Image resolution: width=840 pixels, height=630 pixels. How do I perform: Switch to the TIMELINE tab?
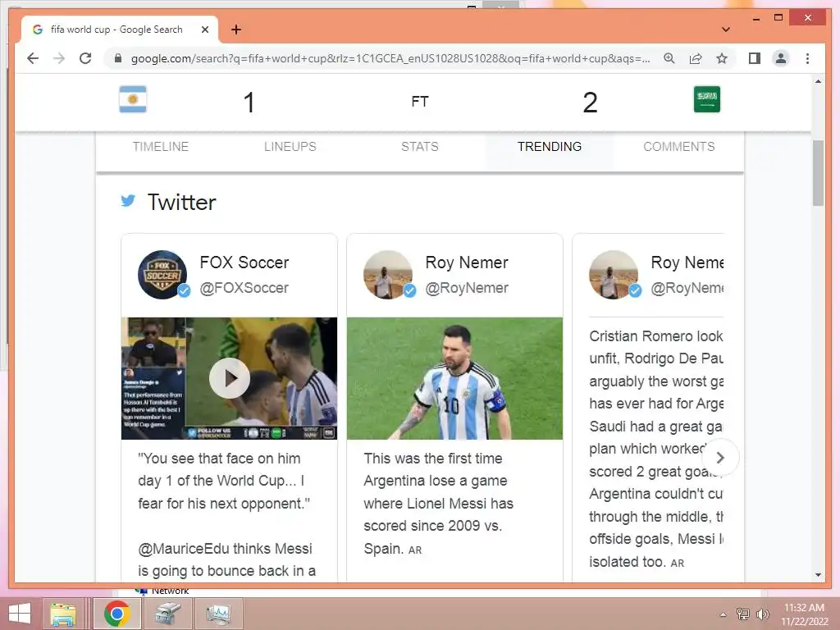pyautogui.click(x=161, y=147)
